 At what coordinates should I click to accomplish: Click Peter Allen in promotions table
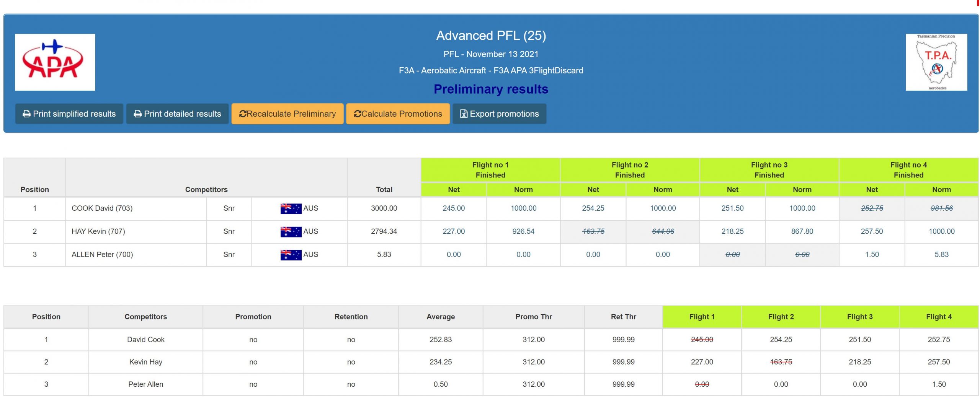[x=145, y=384]
